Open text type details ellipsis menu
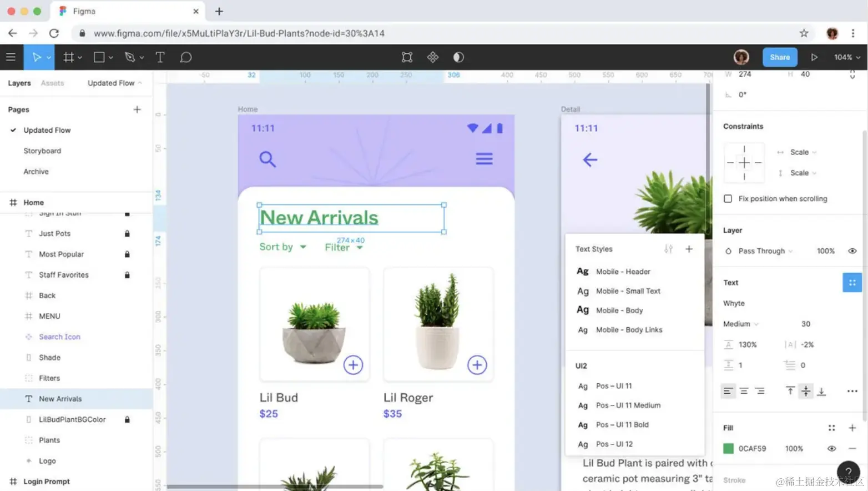The width and height of the screenshot is (868, 491). tap(852, 391)
